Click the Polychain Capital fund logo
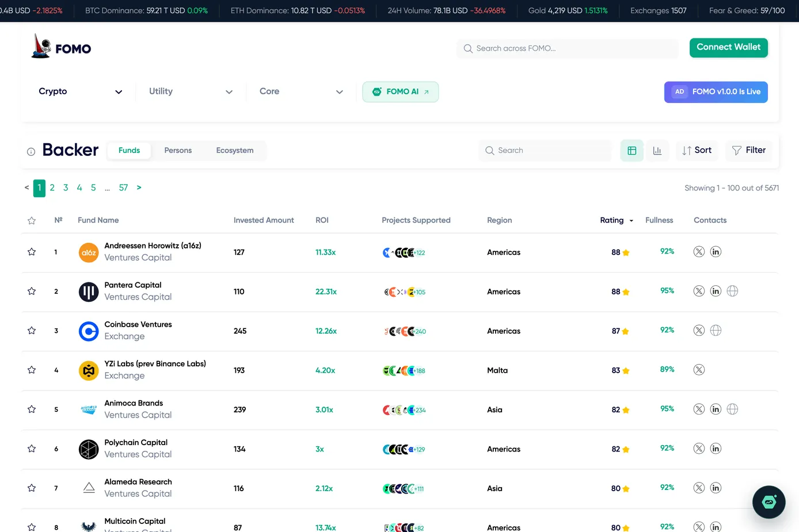Image resolution: width=799 pixels, height=532 pixels. coord(89,449)
